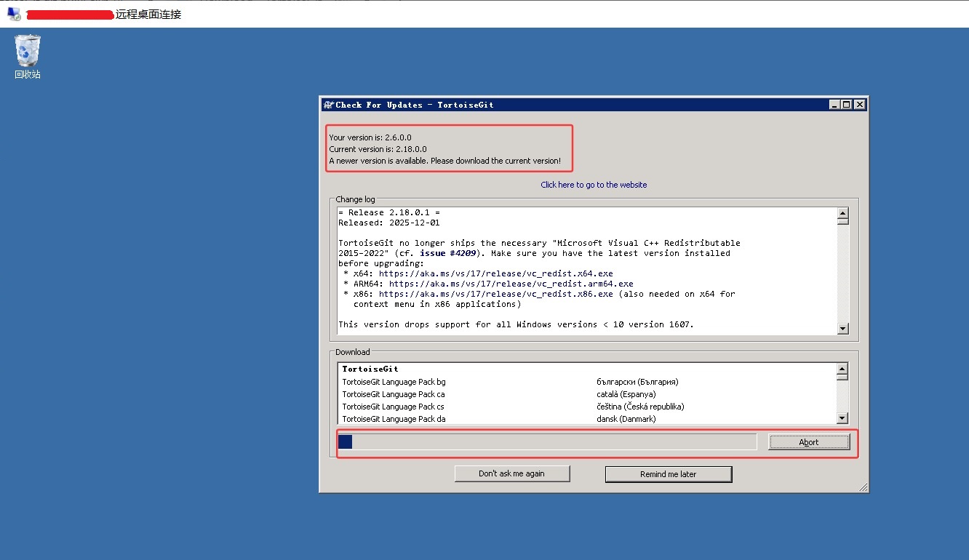Click the download list scrollbar down arrow

[x=842, y=418]
